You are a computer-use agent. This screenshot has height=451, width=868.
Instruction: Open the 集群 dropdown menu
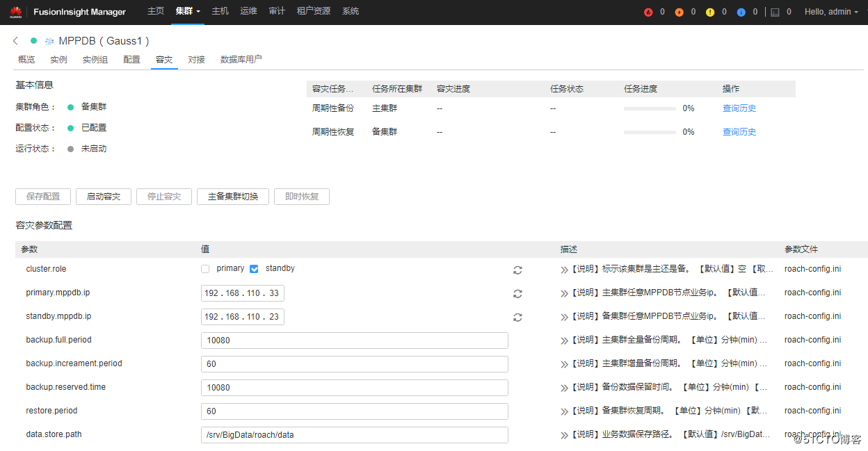tap(188, 12)
